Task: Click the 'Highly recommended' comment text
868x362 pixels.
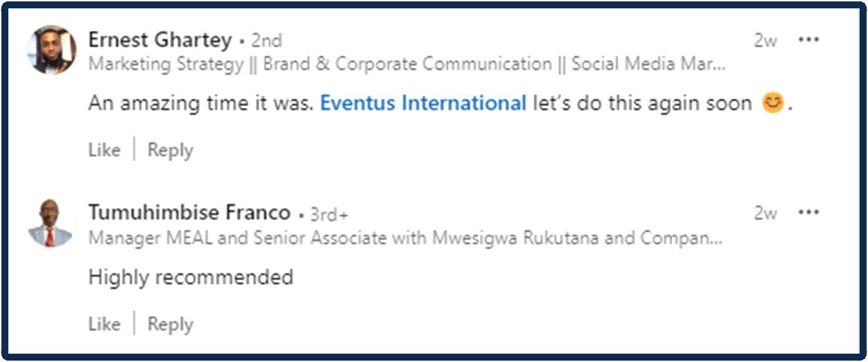Action: point(191,277)
